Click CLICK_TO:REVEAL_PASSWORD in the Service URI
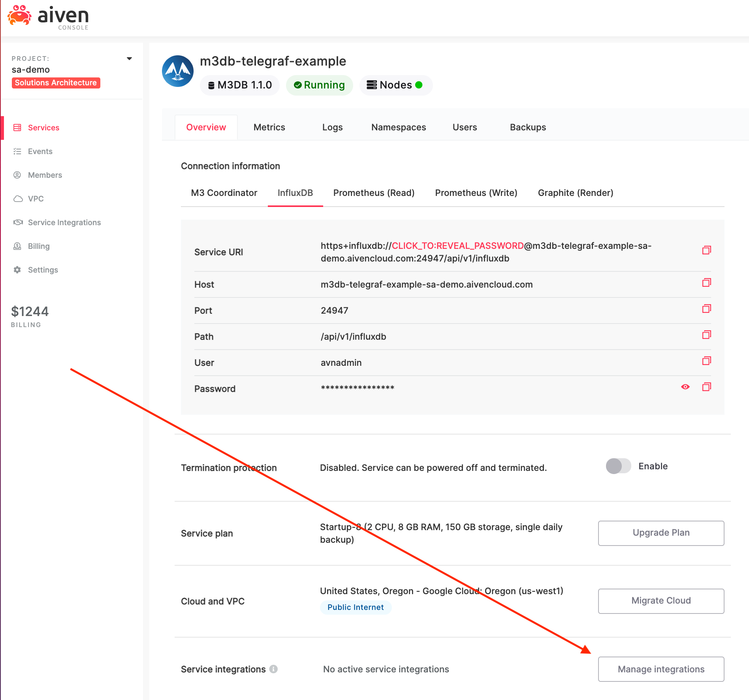This screenshot has height=700, width=749. point(457,246)
